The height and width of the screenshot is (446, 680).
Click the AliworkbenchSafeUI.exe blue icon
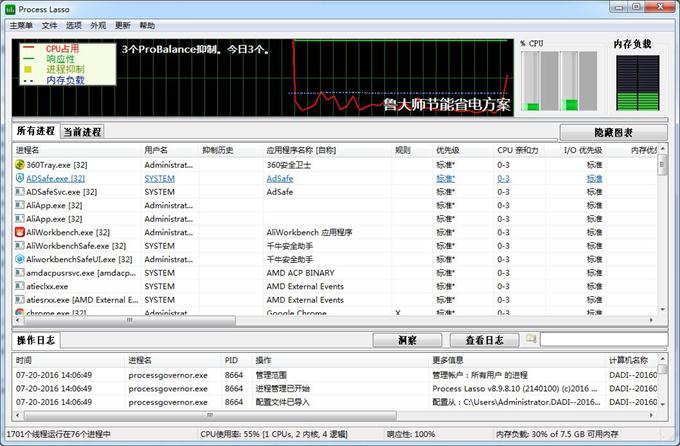coord(20,259)
